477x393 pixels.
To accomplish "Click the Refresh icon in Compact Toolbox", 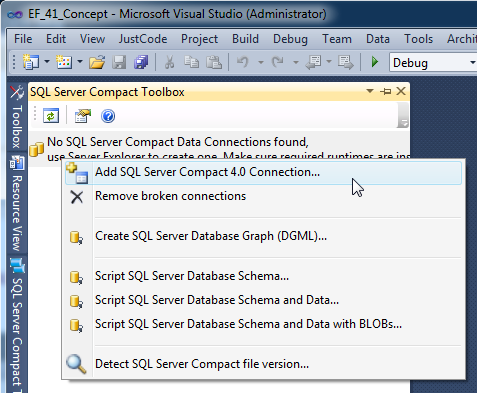I will coord(51,116).
